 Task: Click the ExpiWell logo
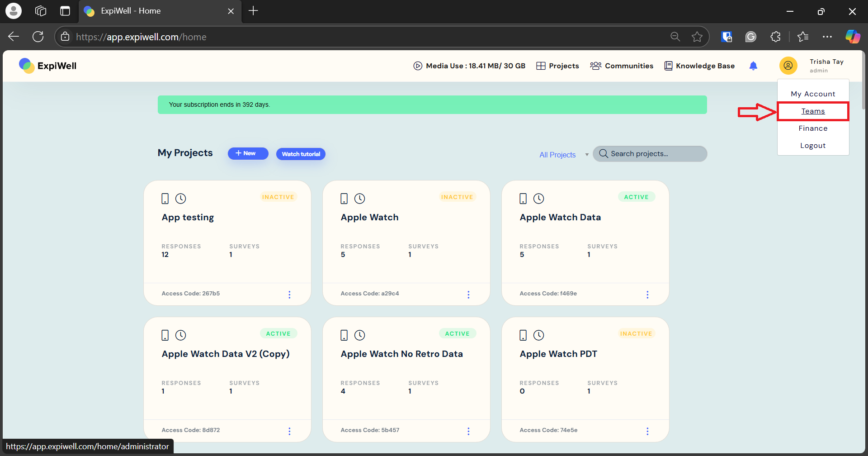[48, 66]
